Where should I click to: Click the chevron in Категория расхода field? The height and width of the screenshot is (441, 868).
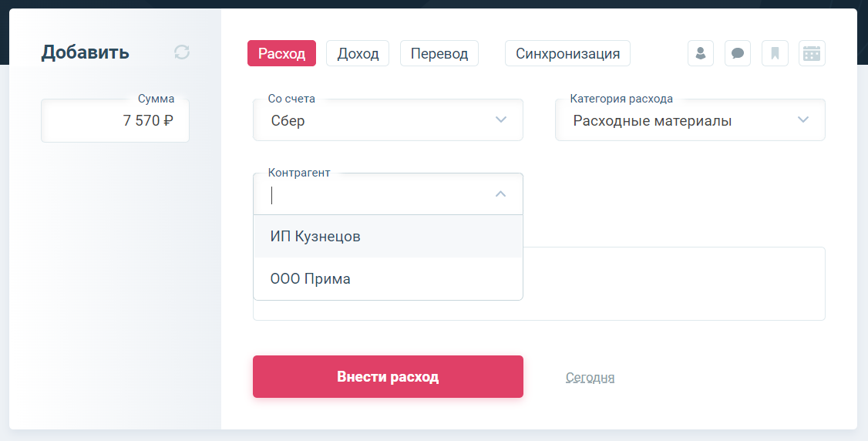tap(803, 120)
